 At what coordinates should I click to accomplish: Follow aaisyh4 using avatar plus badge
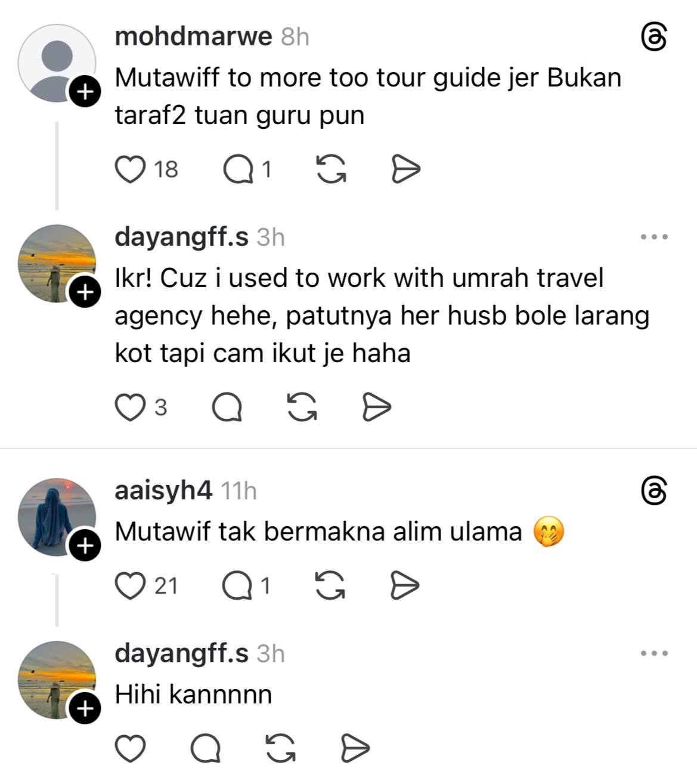coord(85,545)
